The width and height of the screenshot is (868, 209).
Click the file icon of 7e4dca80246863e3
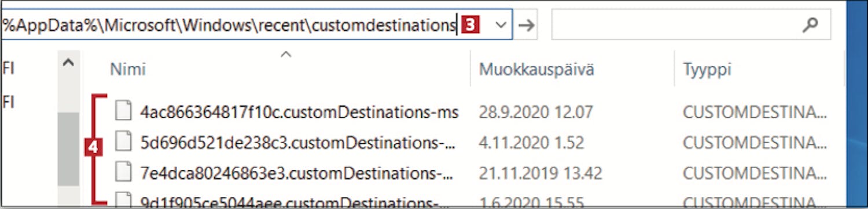[123, 172]
